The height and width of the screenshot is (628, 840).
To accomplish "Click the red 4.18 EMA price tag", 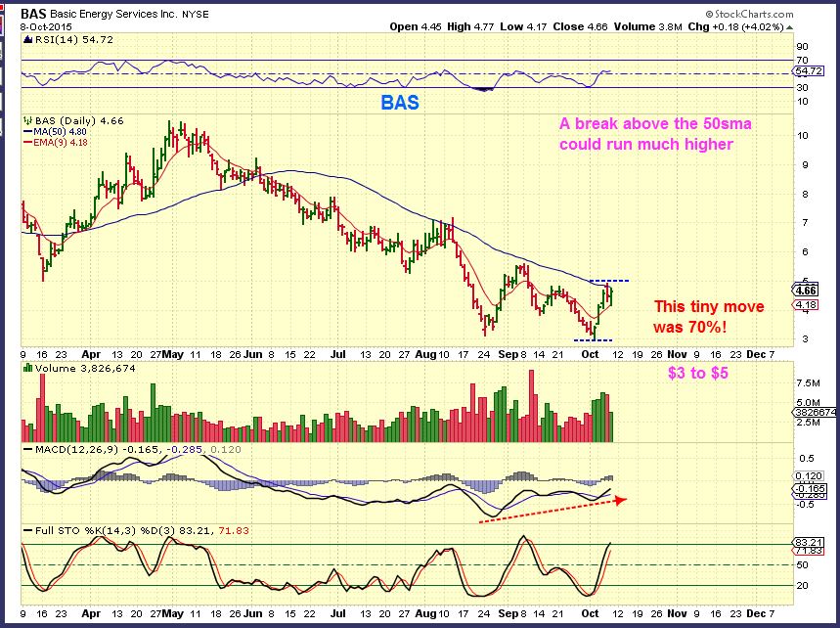I will [806, 305].
